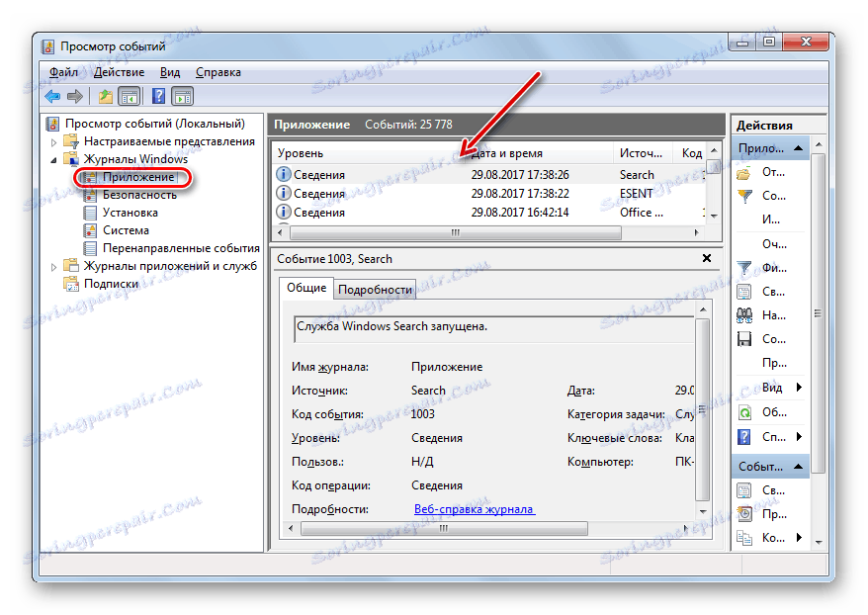
Task: Select the ESENT event row
Action: pos(490,194)
